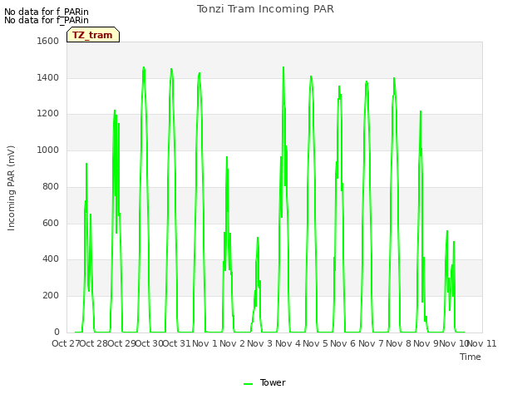Click the Nov 3 x-axis date label
The width and height of the screenshot is (532, 399).
259,343
